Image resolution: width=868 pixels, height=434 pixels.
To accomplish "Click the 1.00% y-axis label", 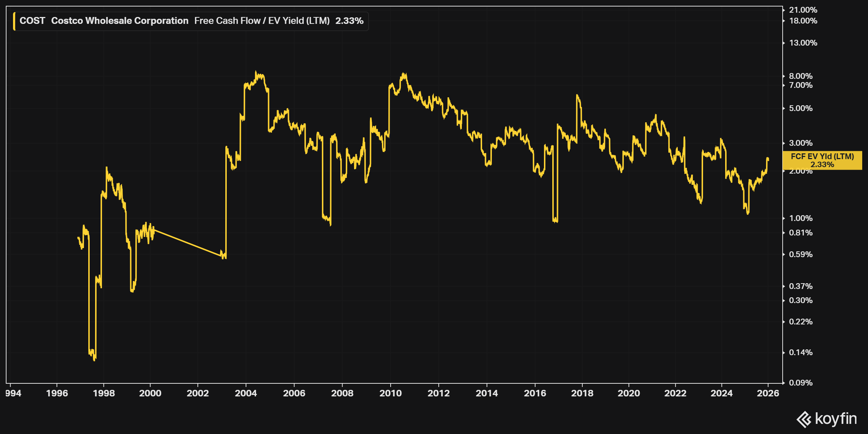I will tap(800, 218).
